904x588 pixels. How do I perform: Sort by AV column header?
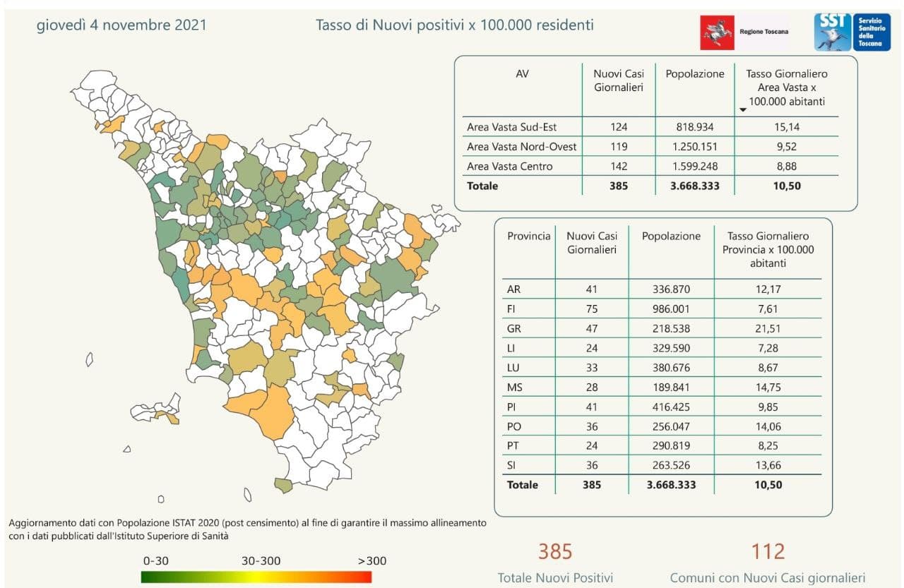pos(522,74)
